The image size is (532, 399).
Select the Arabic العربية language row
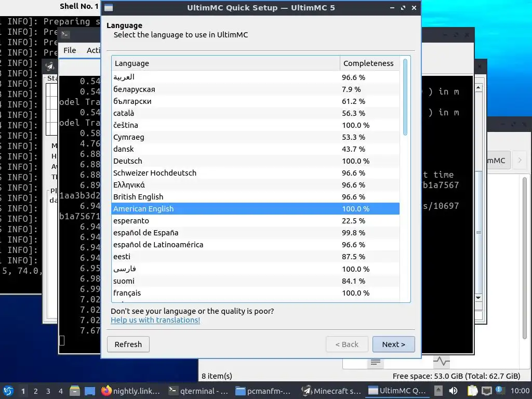(256, 77)
